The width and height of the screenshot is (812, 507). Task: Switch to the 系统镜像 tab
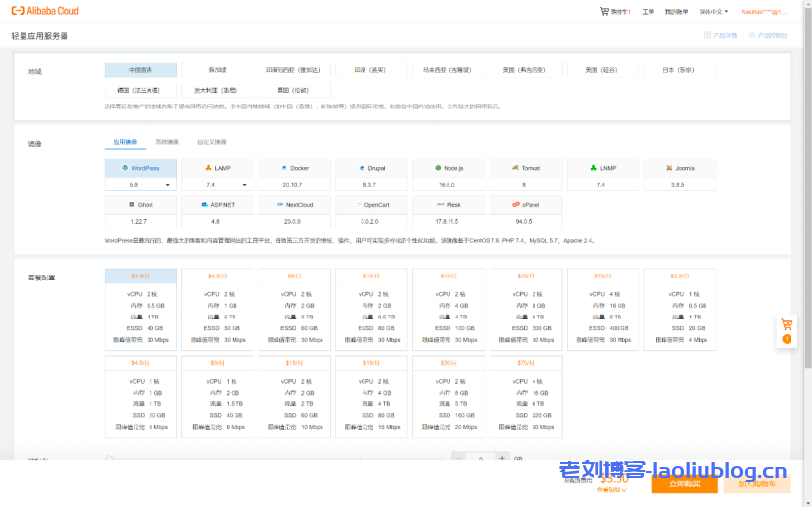pos(167,142)
